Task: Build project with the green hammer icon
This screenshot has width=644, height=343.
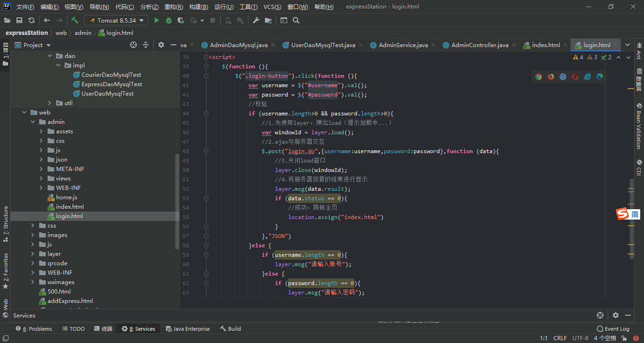Action: coord(75,20)
